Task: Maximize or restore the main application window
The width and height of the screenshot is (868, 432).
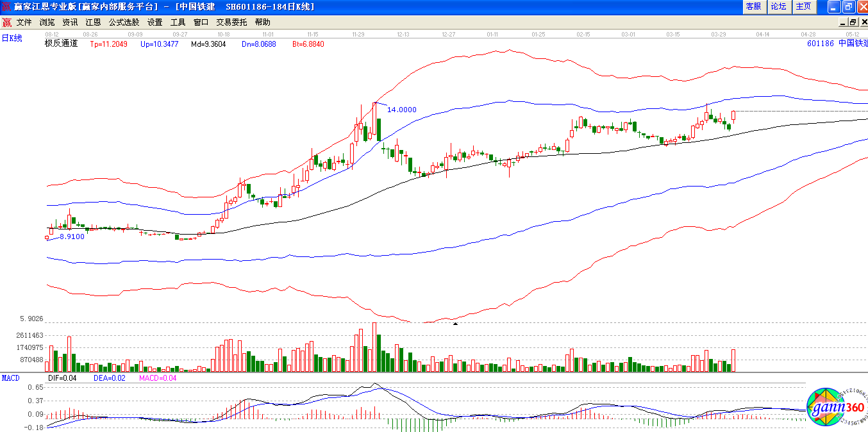Action: tap(848, 6)
